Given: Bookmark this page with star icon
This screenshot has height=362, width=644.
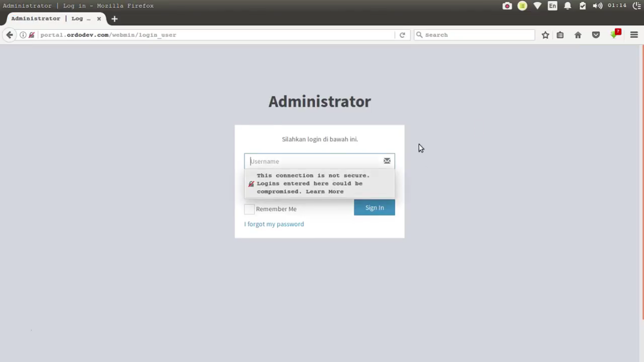Looking at the screenshot, I should coord(545,35).
